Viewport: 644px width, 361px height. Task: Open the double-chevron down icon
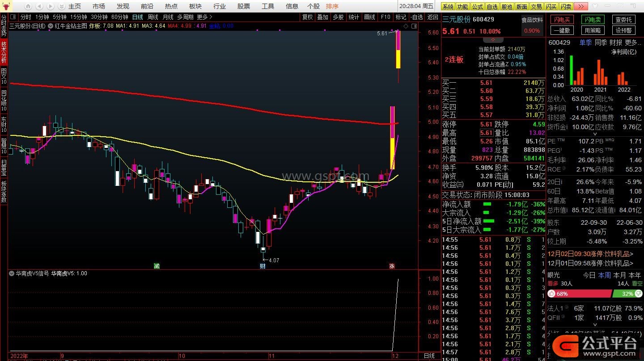61,6
